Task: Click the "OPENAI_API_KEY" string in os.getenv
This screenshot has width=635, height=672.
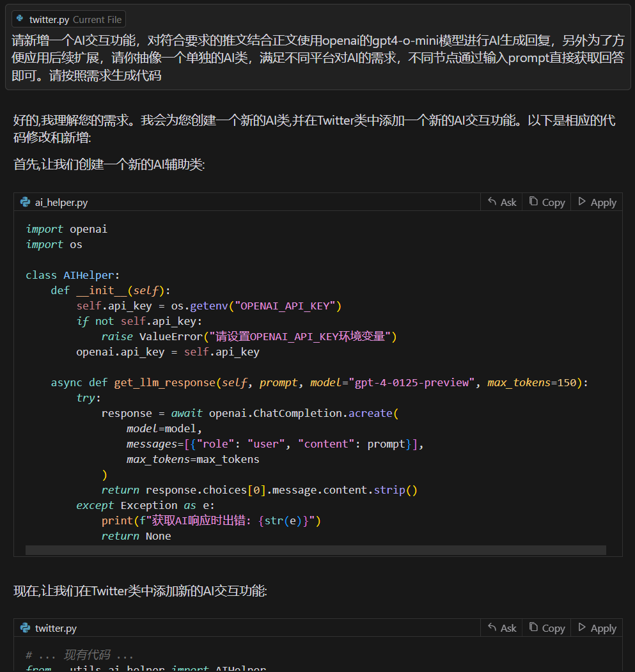Action: [x=285, y=306]
